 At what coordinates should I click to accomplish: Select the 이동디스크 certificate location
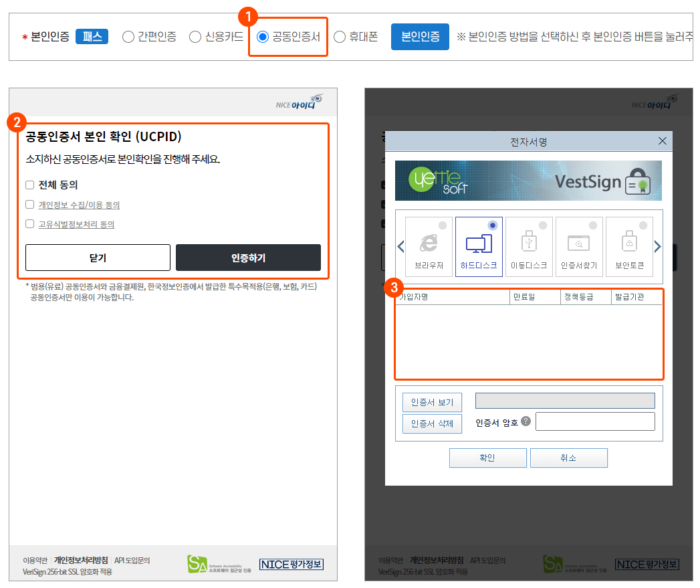click(x=529, y=247)
